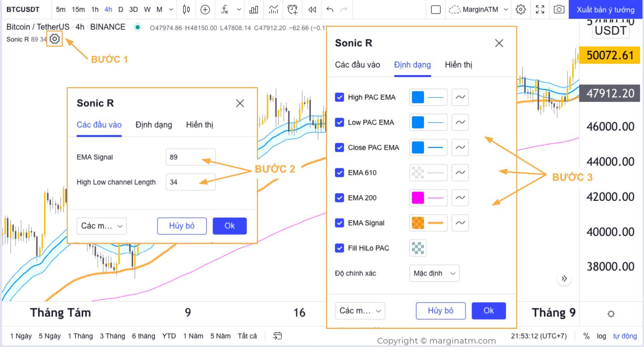Screen dimensions: 644x347
Task: Open the indicators fx button
Action: (225, 9)
